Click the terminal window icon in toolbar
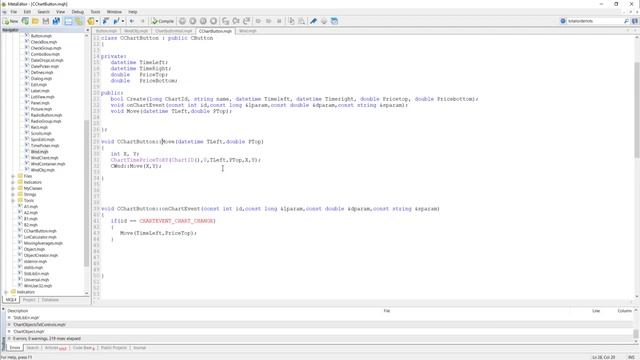640x360 pixels. pos(334,21)
